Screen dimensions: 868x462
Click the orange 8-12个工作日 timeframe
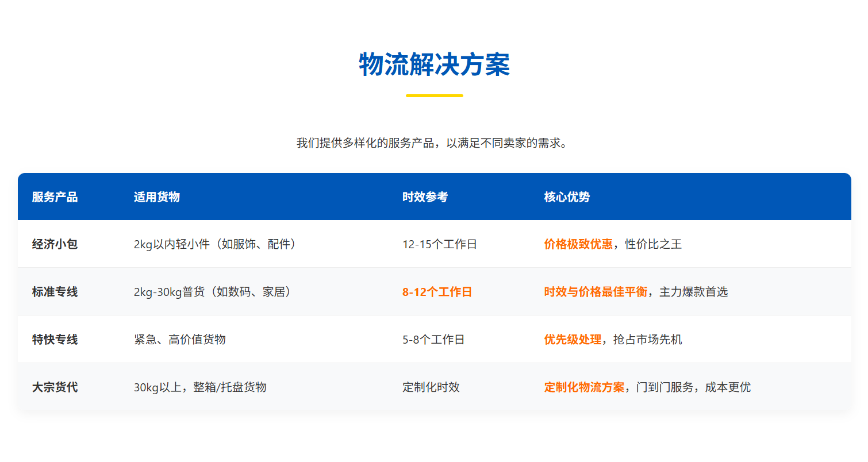[x=437, y=292]
